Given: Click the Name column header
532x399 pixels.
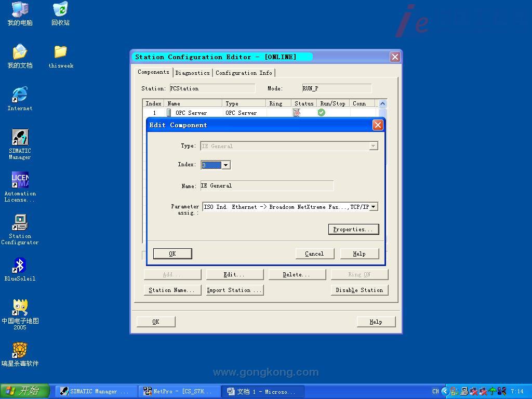Looking at the screenshot, I should click(193, 103).
